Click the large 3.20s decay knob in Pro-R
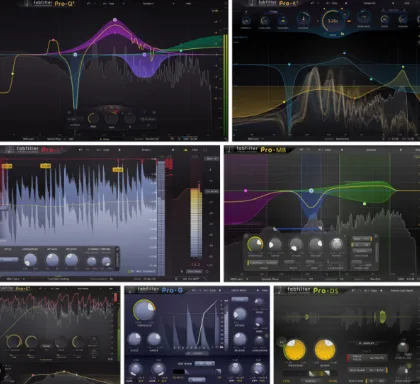This screenshot has height=384, width=420. click(332, 21)
